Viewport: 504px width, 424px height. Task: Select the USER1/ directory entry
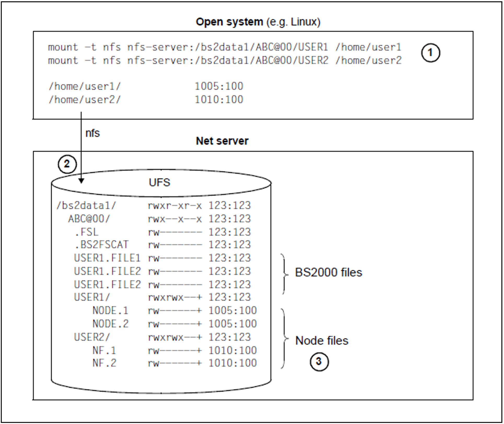click(x=92, y=297)
